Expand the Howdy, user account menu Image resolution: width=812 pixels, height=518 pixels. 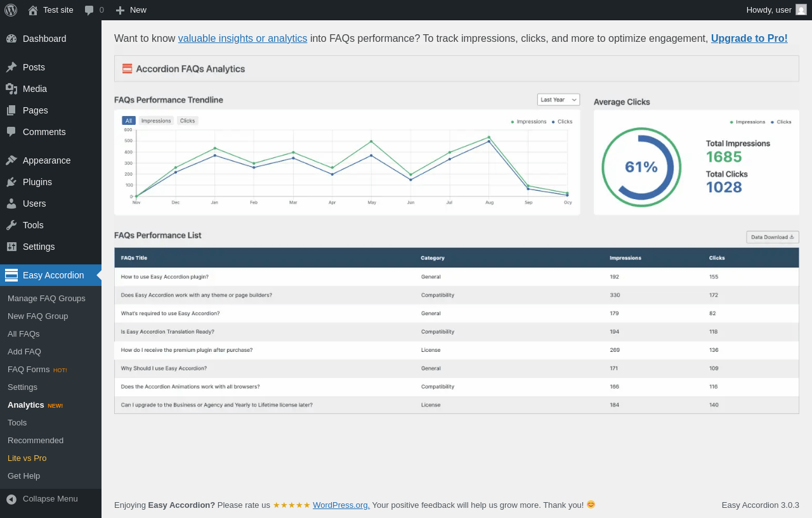[769, 10]
